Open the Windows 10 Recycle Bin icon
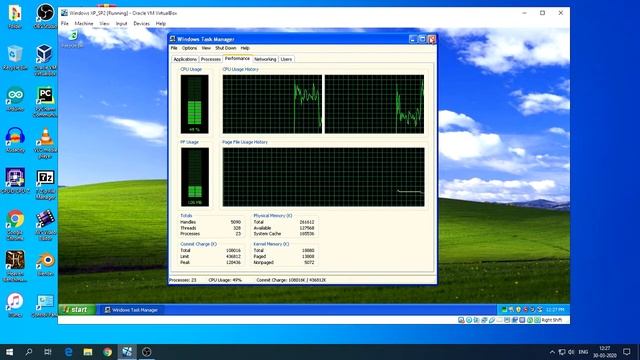 tap(15, 57)
